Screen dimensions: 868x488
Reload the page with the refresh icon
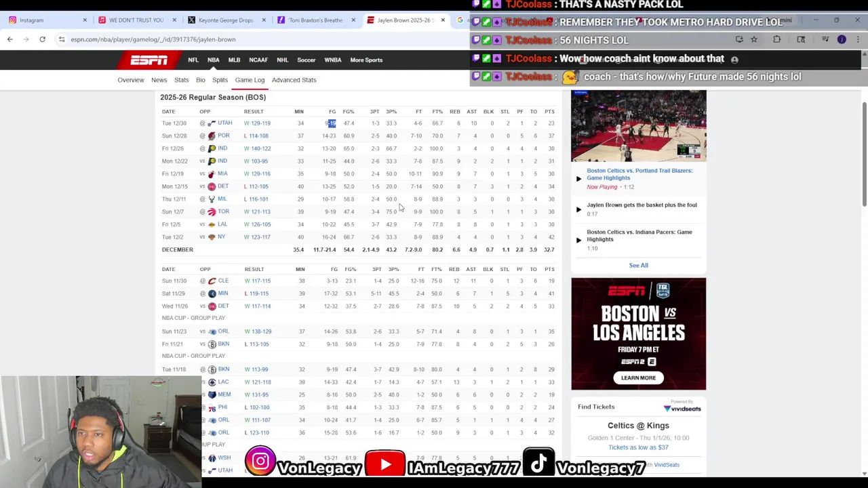(42, 39)
